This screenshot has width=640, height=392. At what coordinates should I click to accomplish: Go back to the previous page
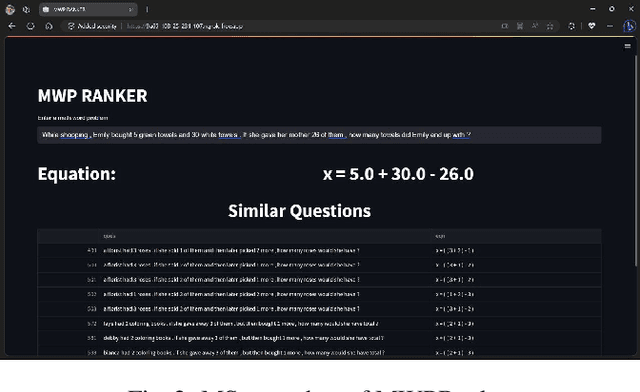pos(12,26)
